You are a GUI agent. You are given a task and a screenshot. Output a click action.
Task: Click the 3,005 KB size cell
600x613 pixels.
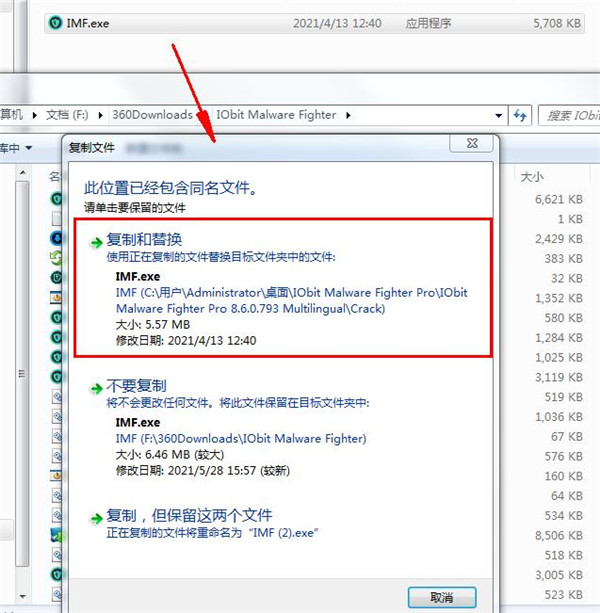pos(559,575)
